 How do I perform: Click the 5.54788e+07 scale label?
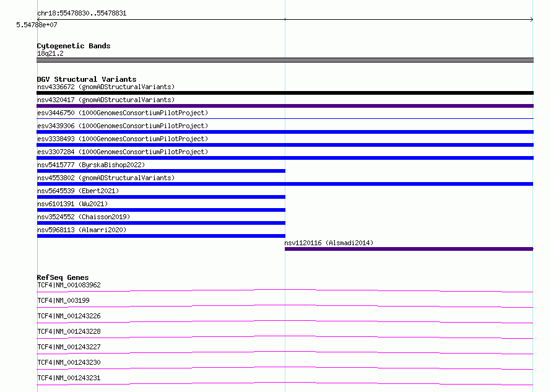[x=37, y=25]
